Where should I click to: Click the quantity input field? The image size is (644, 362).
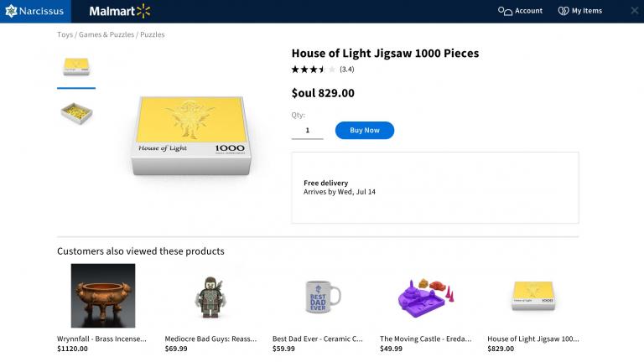pos(307,131)
